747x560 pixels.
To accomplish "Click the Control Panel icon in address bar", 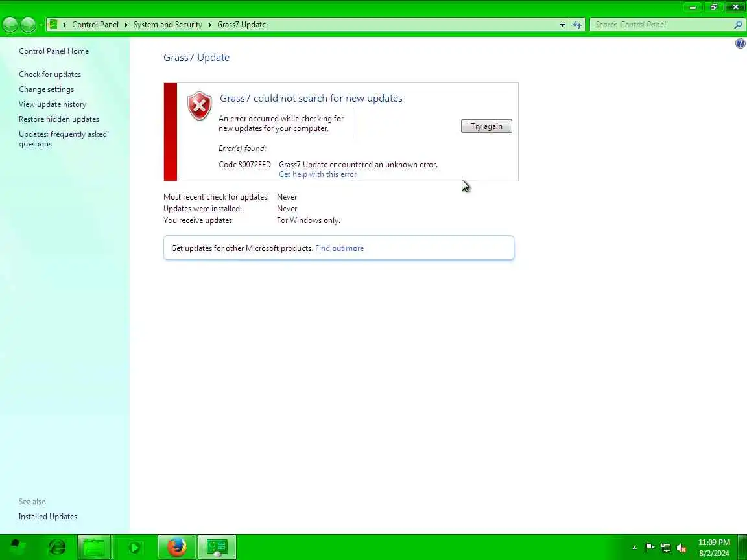I will (x=53, y=24).
